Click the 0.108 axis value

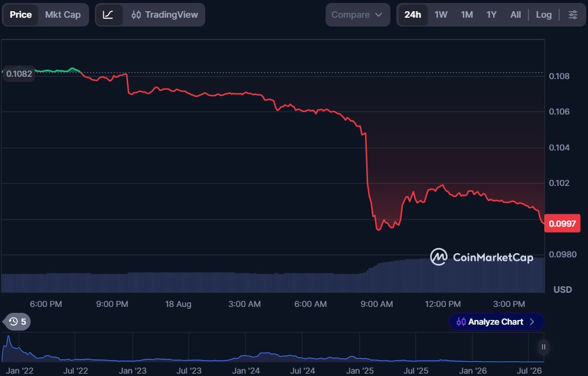click(x=559, y=76)
